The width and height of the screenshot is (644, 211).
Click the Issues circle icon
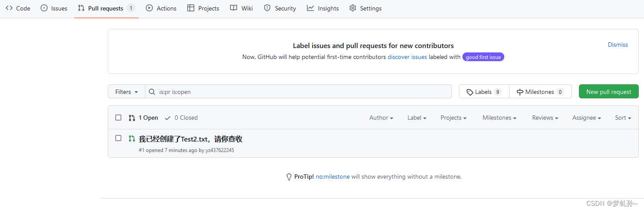pyautogui.click(x=44, y=8)
